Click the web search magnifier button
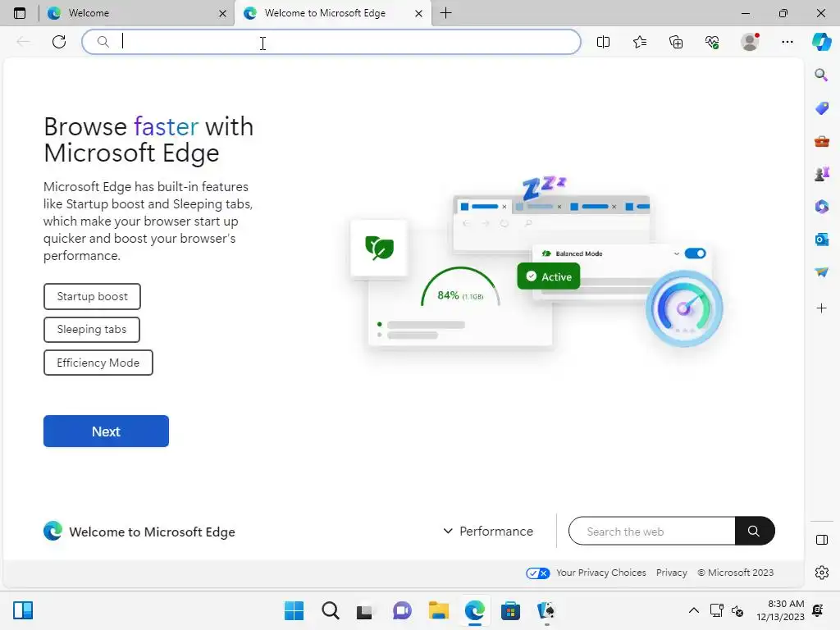840x630 pixels. (x=755, y=531)
